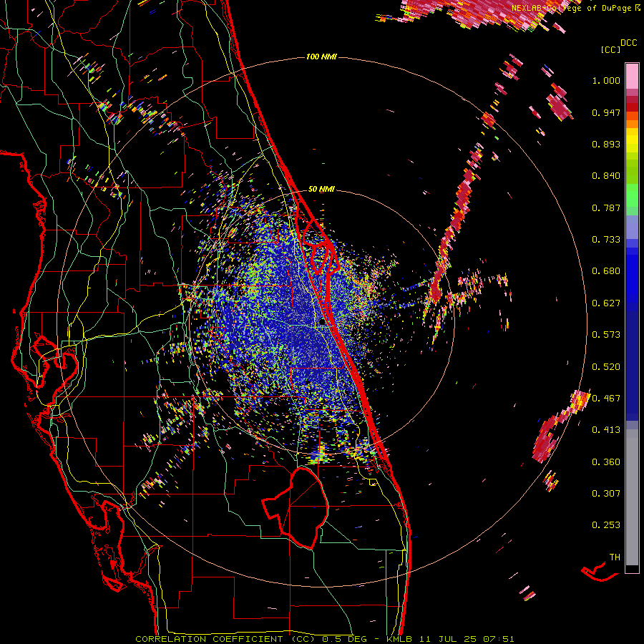Click the 0.680 scale value
644x644 pixels.
606,271
